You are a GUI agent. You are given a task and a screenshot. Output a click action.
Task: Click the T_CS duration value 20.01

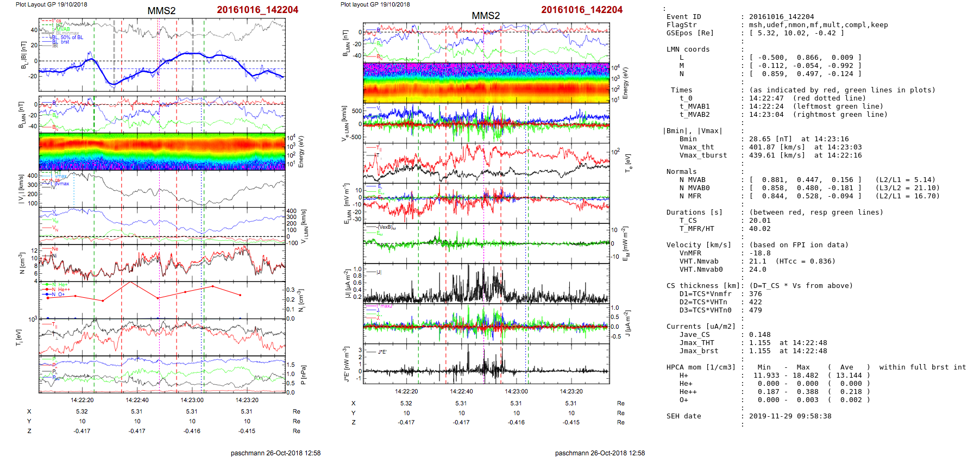[759, 221]
